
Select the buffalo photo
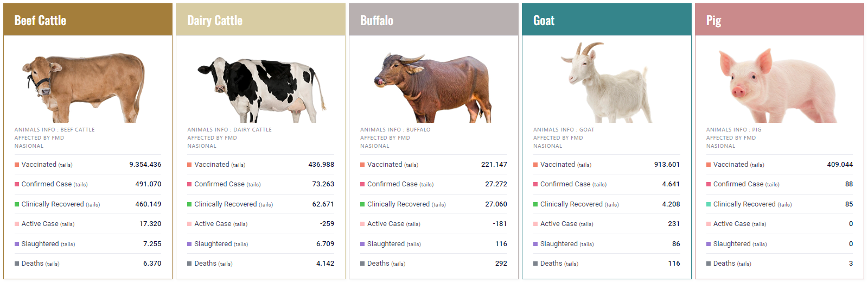pyautogui.click(x=433, y=87)
